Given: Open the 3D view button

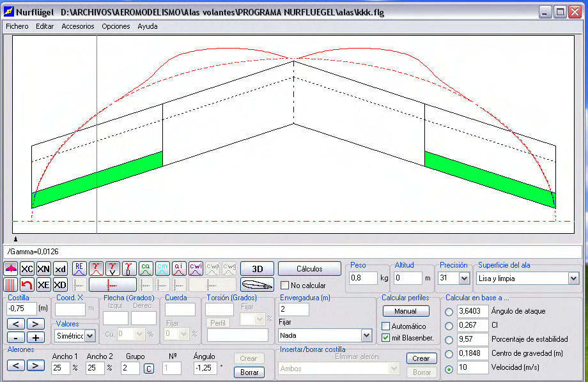Looking at the screenshot, I should coord(257,269).
